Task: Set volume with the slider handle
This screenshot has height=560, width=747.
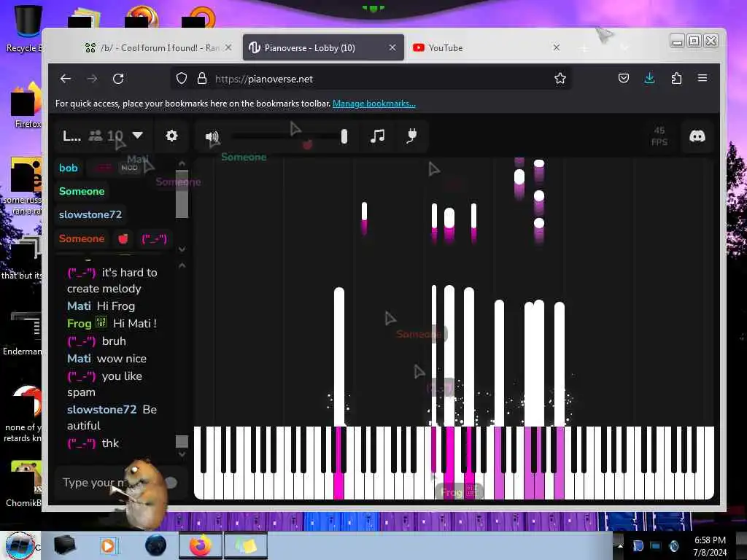Action: click(x=344, y=136)
